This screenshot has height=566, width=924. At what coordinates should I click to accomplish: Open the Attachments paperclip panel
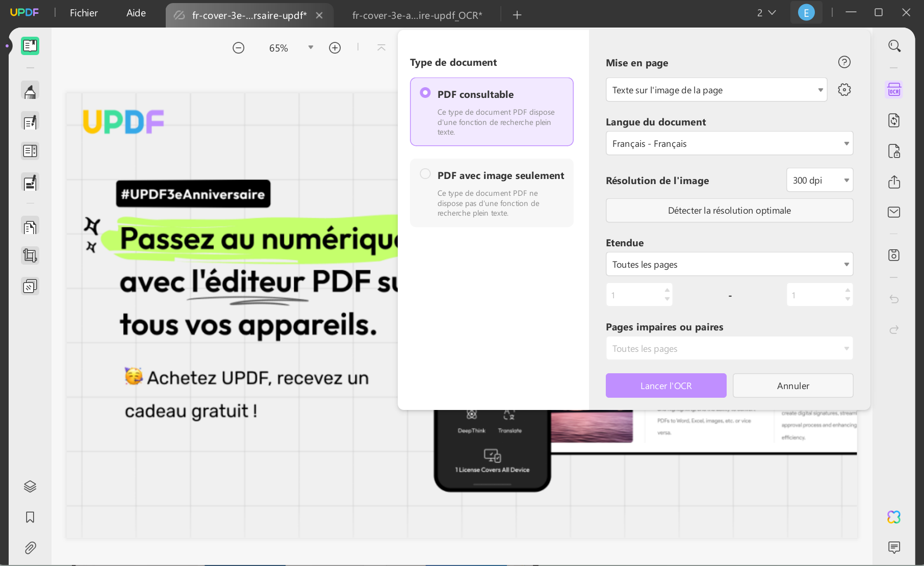coord(30,548)
